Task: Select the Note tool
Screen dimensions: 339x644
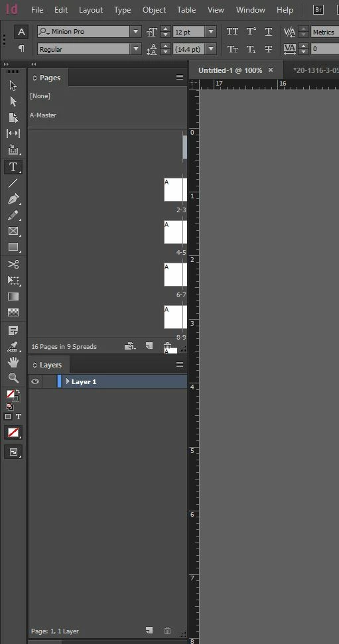Action: click(13, 330)
